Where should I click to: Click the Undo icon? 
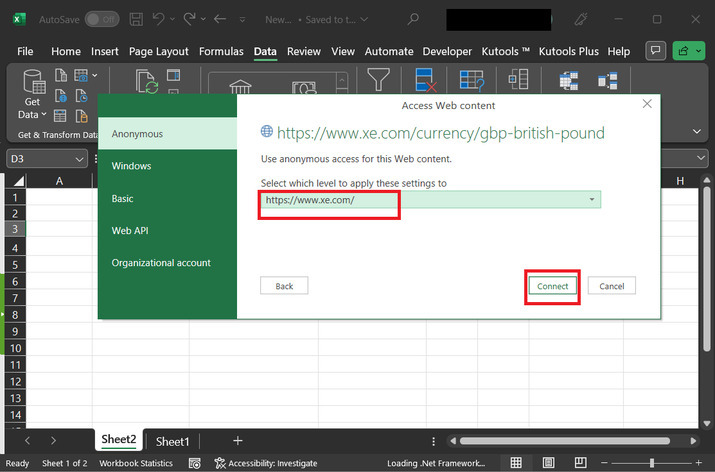tap(158, 19)
